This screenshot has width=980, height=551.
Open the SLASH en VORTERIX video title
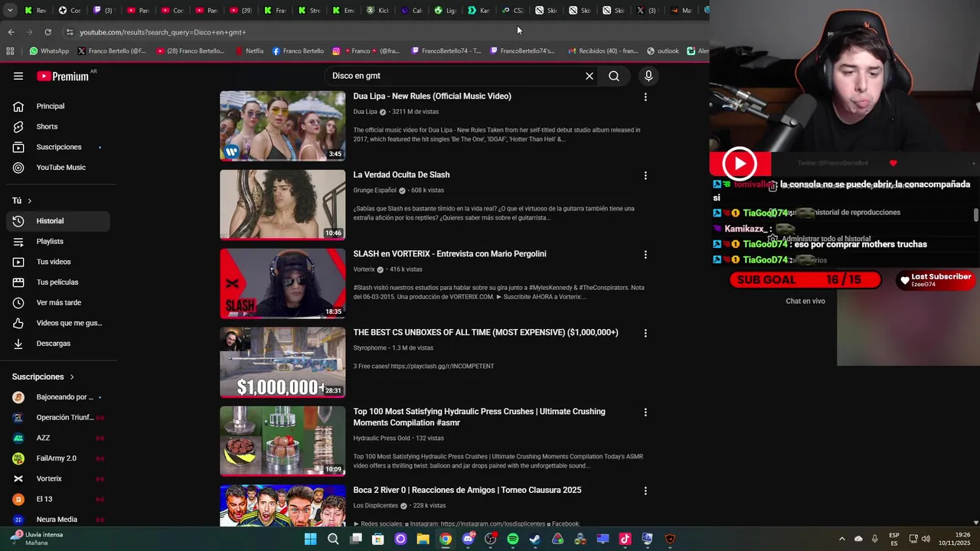point(449,254)
